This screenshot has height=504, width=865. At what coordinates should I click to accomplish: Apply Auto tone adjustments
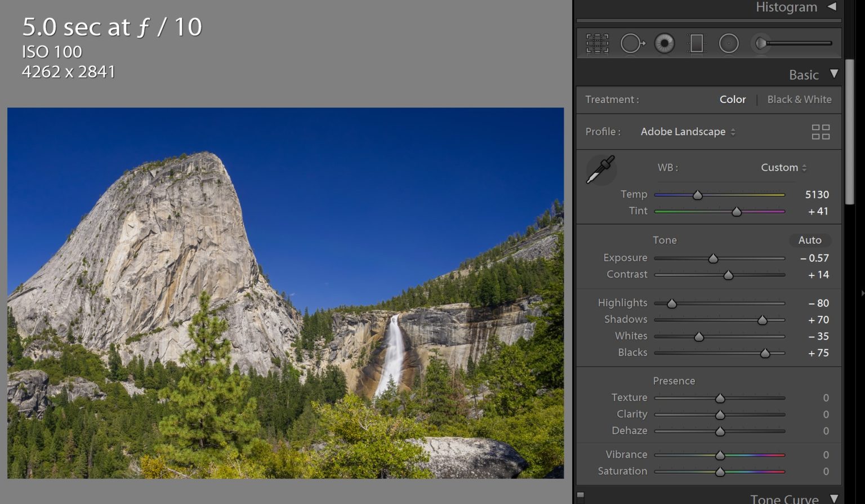click(810, 240)
